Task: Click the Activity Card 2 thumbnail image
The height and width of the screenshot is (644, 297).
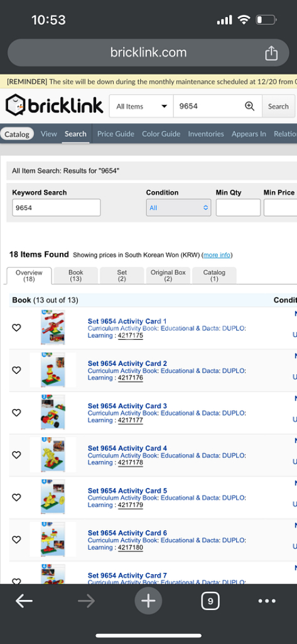Action: pos(53,370)
